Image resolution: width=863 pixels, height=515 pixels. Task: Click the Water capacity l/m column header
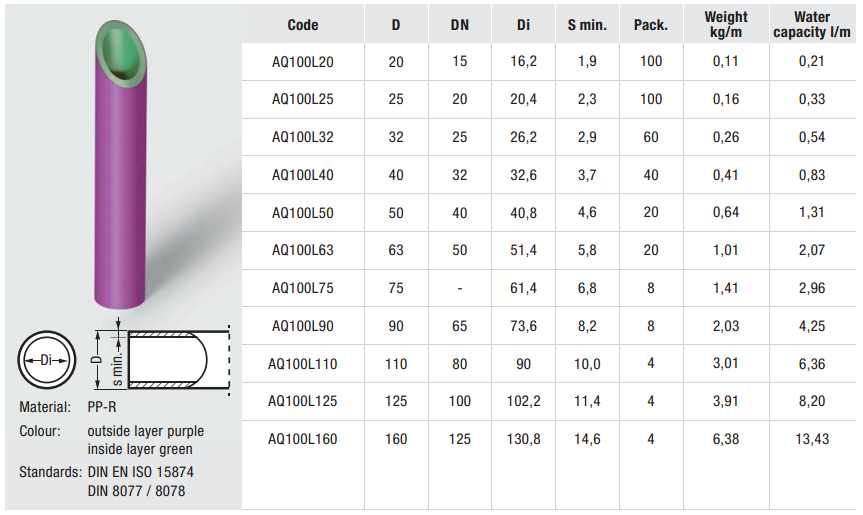(812, 25)
